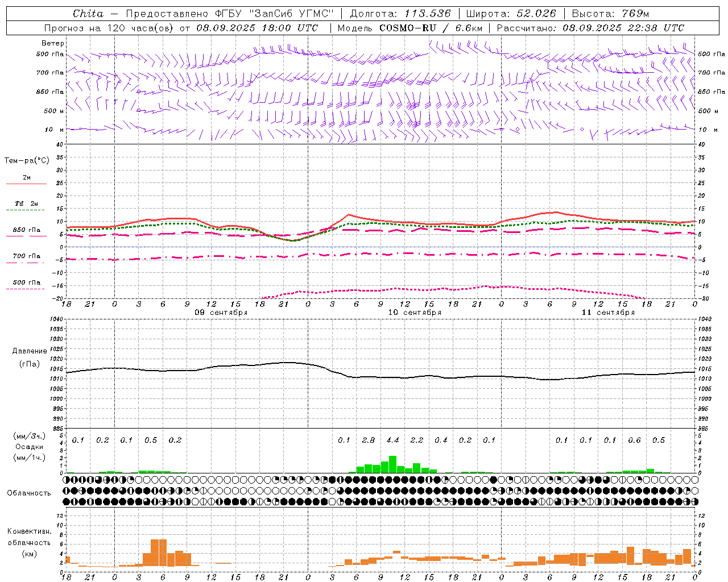Click the '(мм/3ч.)' precipitation unit label
The image size is (728, 582).
click(30, 436)
